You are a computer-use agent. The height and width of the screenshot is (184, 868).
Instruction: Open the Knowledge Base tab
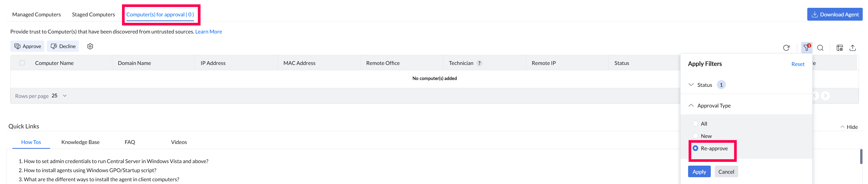(80, 142)
